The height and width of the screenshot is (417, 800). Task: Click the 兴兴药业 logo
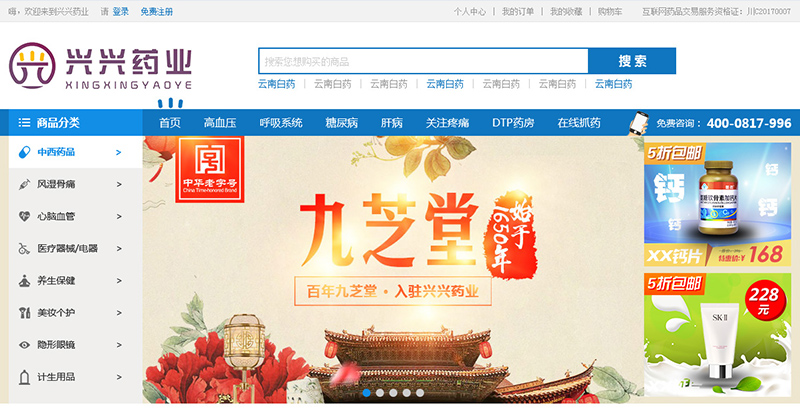pos(101,66)
